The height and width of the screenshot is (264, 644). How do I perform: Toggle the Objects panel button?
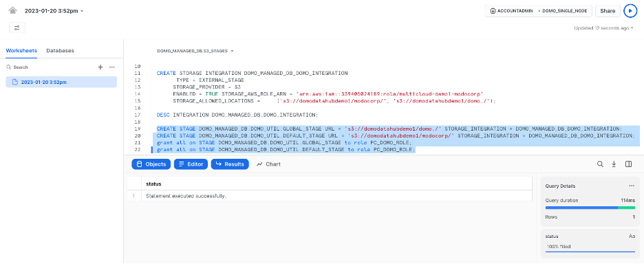point(151,164)
